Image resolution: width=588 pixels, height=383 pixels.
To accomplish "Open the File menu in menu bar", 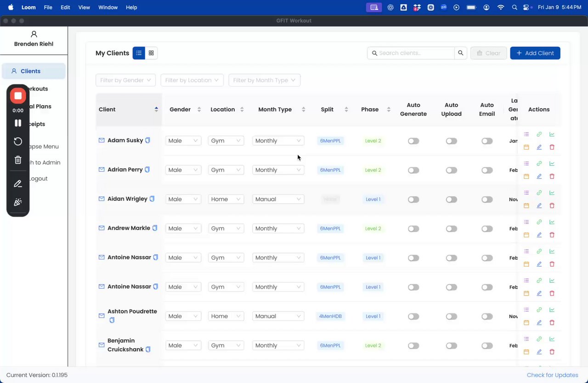I will coord(48,7).
